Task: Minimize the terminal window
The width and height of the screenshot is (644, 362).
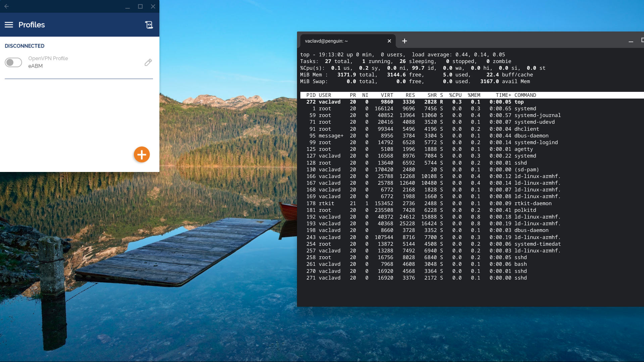Action: 631,41
